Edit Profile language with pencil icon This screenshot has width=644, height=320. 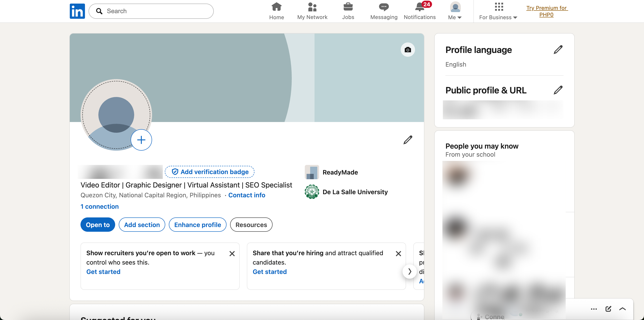click(x=558, y=50)
